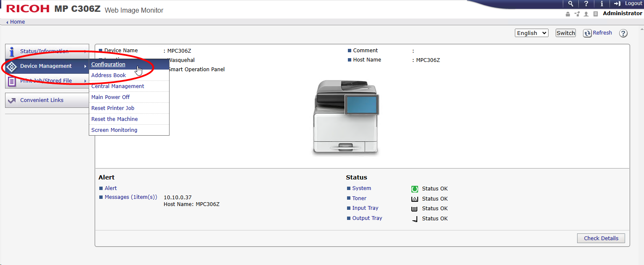Open the Device Management sidebar menu
Screen dimensions: 644x265
[47, 66]
